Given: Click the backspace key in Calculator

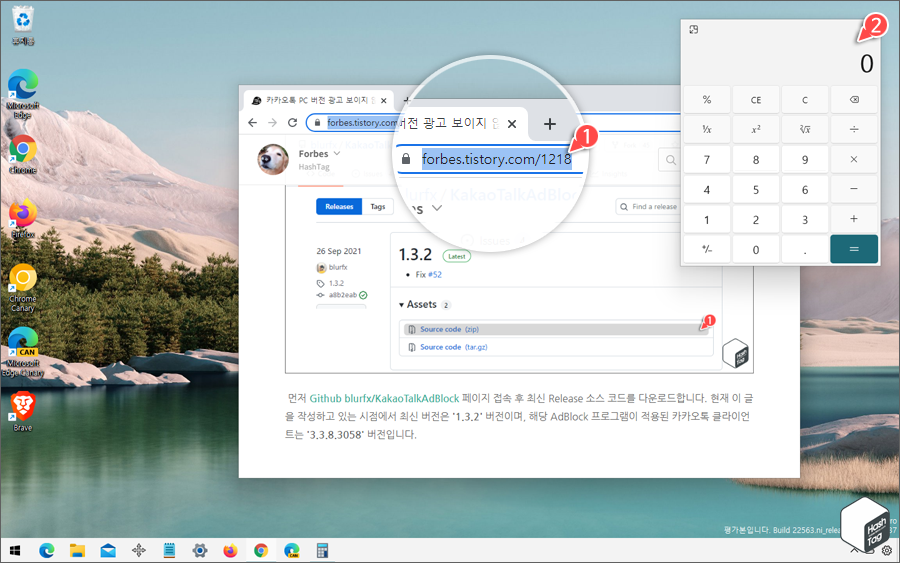Looking at the screenshot, I should point(854,100).
